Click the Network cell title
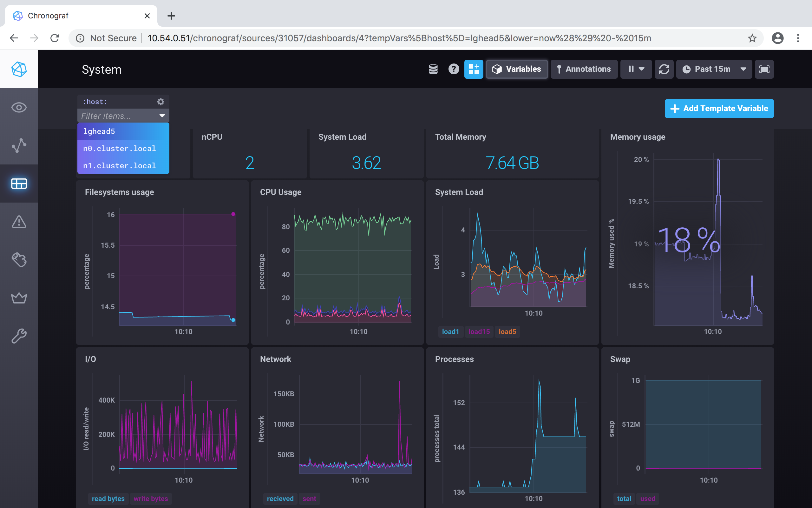This screenshot has width=812, height=508. [x=275, y=359]
